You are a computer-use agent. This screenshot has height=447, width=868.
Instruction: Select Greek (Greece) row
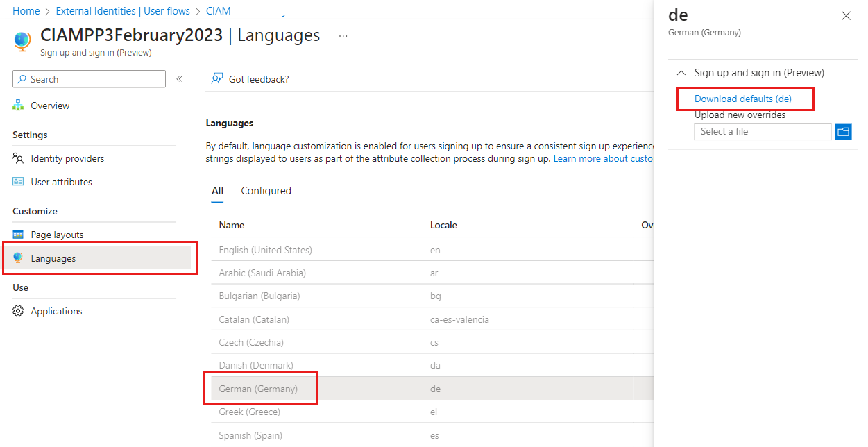432,412
